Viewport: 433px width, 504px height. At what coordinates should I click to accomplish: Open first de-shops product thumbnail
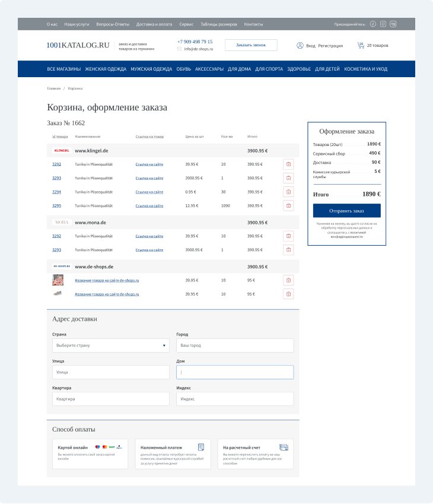[58, 280]
